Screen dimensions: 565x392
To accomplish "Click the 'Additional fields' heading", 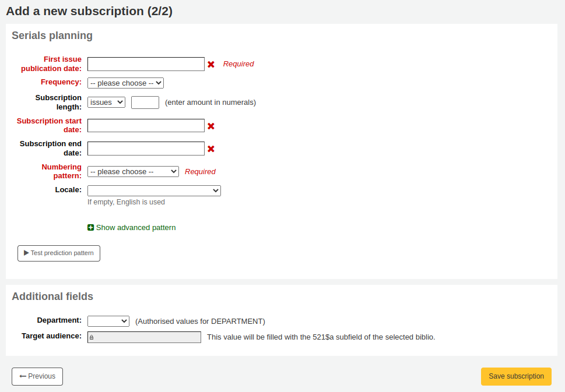I will tap(52, 296).
